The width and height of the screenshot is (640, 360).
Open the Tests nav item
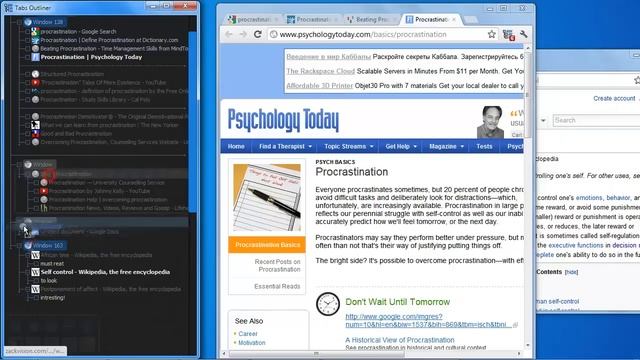click(x=484, y=146)
